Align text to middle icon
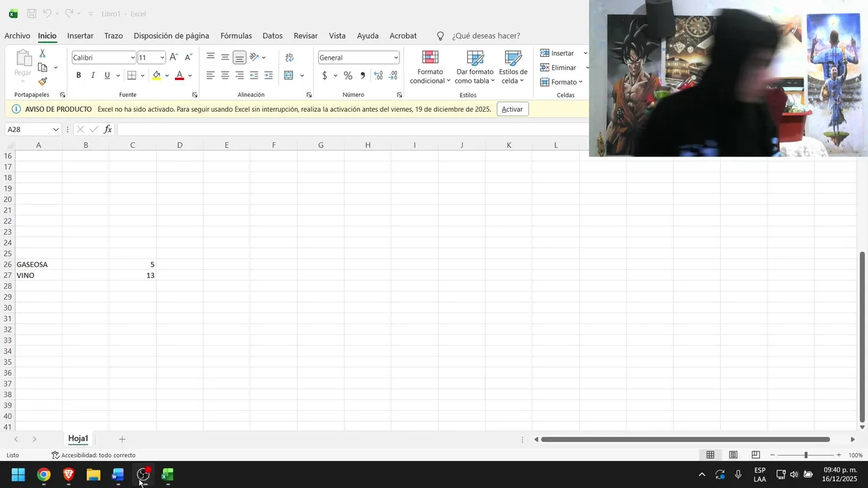 (225, 57)
